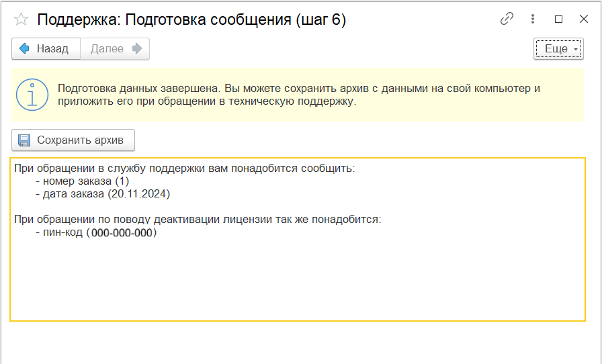Viewport: 602px width, 364px height.
Task: Go back with the Назад button
Action: click(46, 49)
